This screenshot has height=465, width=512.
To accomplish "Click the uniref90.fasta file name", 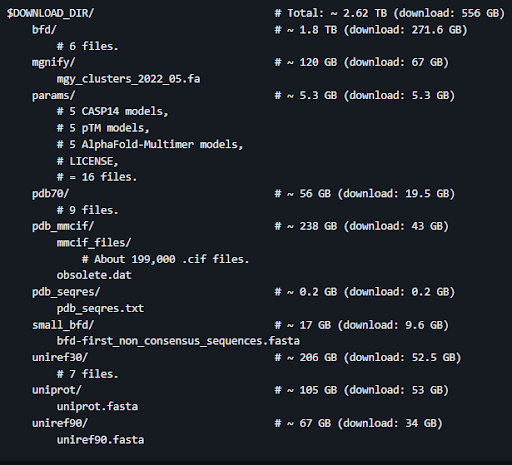I will (x=100, y=440).
